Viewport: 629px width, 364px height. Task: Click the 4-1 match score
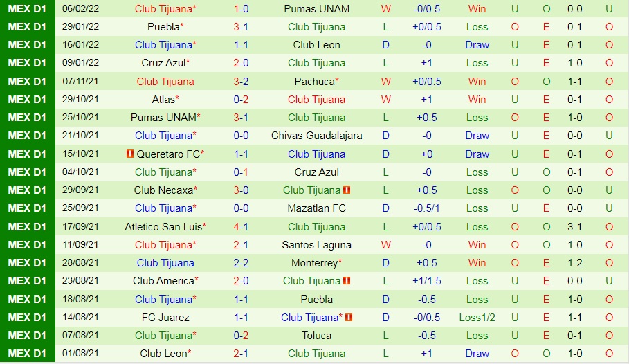(242, 226)
